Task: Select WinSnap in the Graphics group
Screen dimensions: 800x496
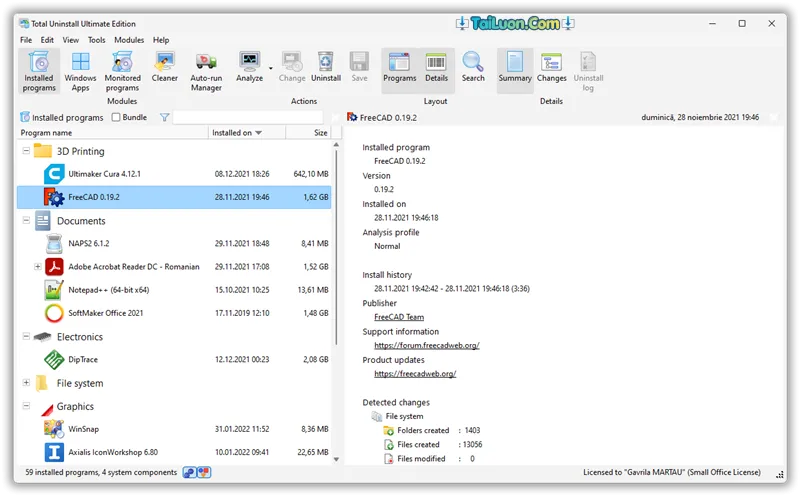Action: (x=174, y=429)
